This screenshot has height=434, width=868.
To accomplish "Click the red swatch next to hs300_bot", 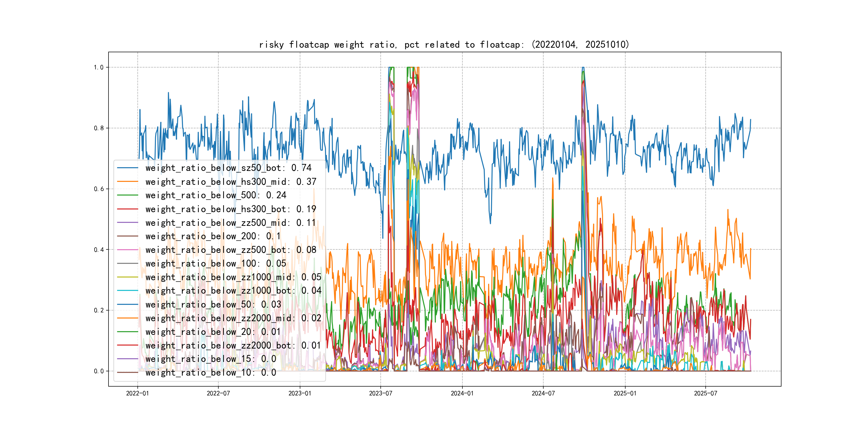I will pos(127,209).
